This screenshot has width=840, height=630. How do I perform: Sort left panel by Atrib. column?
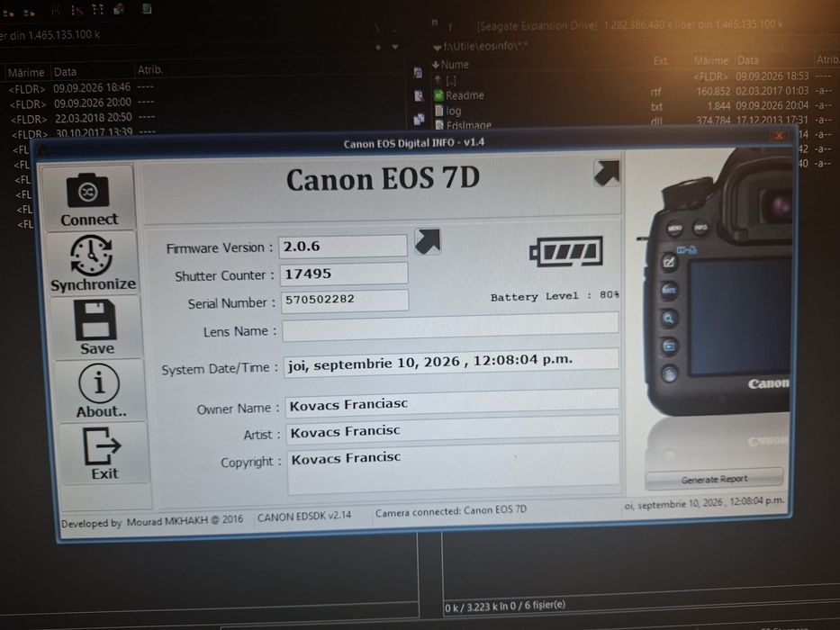(x=150, y=69)
